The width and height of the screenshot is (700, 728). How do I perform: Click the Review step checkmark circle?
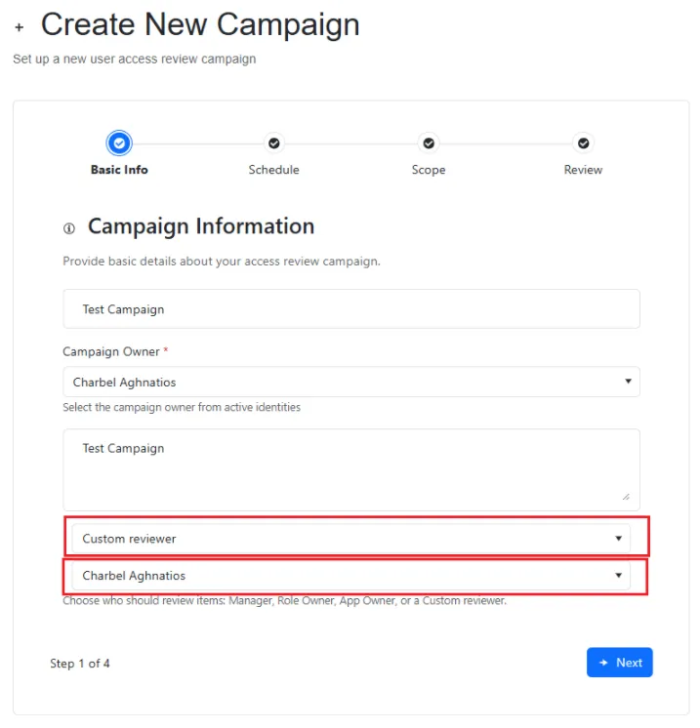(x=583, y=143)
